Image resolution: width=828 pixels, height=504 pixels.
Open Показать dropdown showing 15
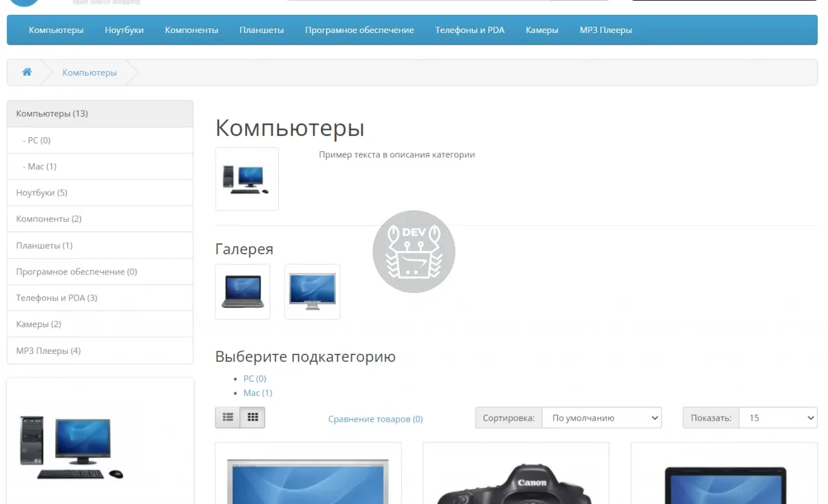coord(778,418)
